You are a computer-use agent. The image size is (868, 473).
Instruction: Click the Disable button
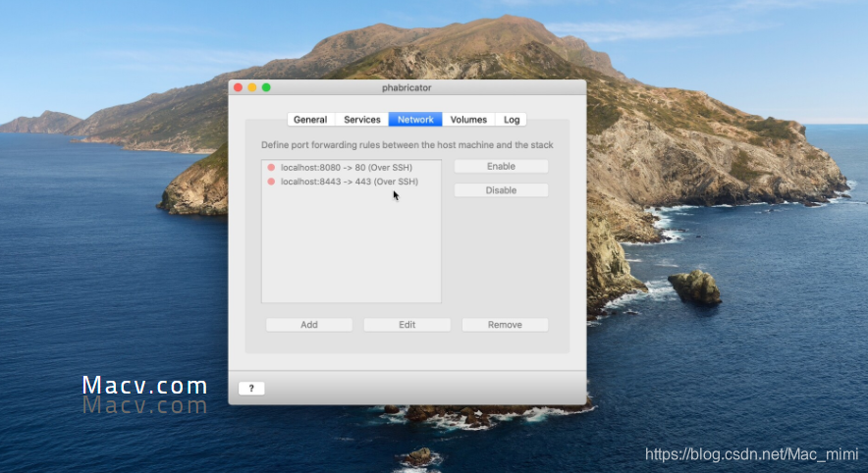click(501, 190)
